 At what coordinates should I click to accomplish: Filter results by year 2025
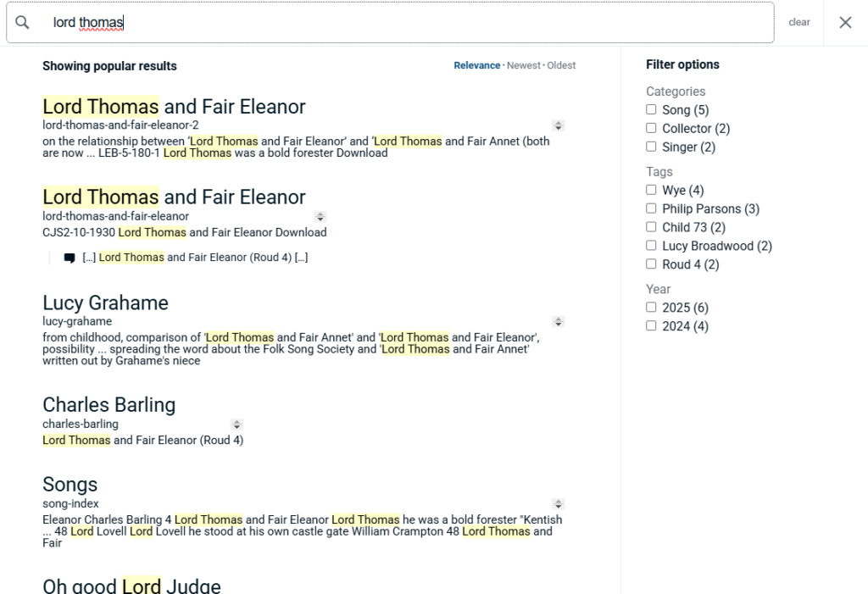[x=651, y=308]
